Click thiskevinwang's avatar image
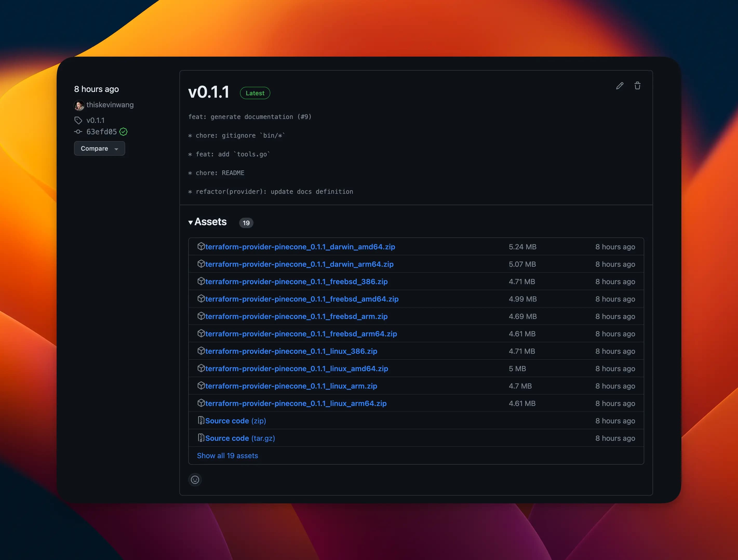The width and height of the screenshot is (738, 560). click(x=79, y=105)
